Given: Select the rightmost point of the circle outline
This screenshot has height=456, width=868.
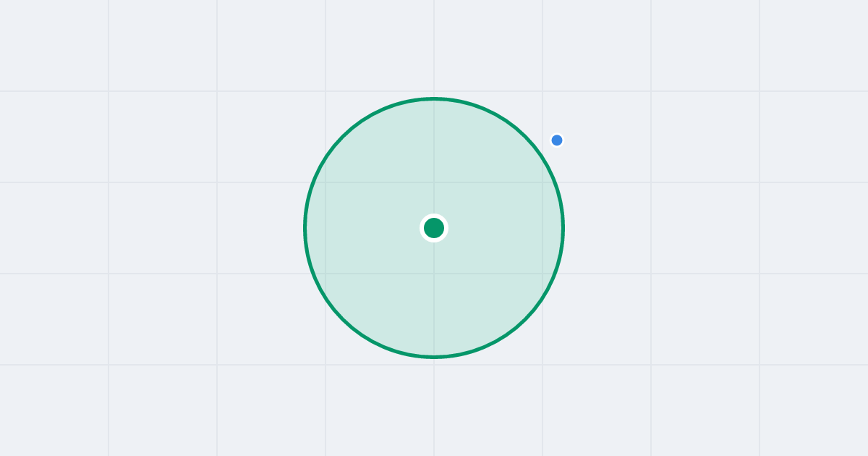Looking at the screenshot, I should click(x=563, y=228).
